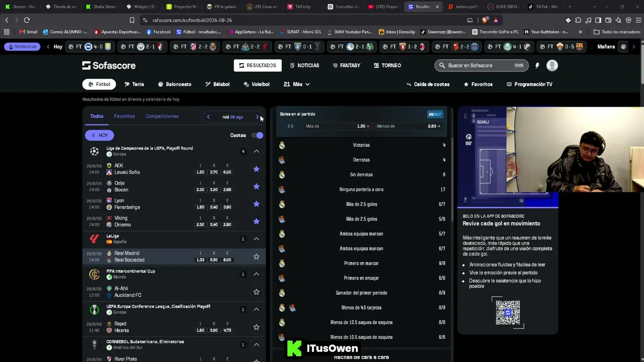Collapse the Liga de Campeones de la UEFA section
The width and height of the screenshot is (644, 362).
256,151
